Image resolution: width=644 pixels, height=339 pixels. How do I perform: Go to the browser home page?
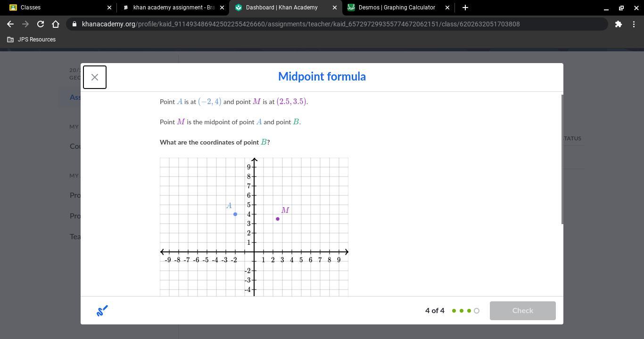(x=56, y=24)
